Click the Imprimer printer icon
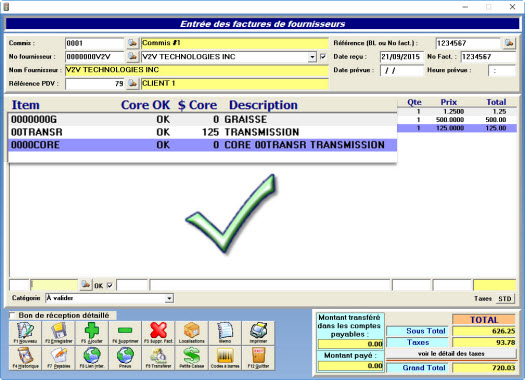This screenshot has width=525, height=380. pos(258,333)
